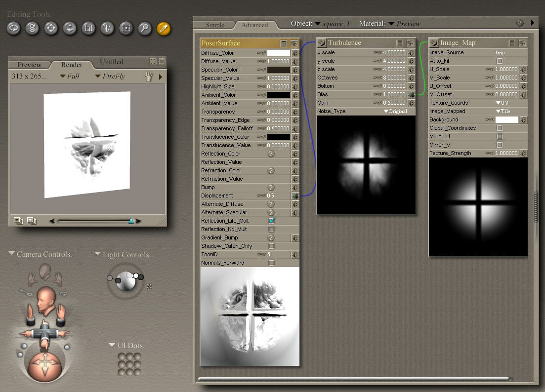Uncheck Reflection_Lite_Mult checkbox
545x392 pixels.
(x=271, y=221)
